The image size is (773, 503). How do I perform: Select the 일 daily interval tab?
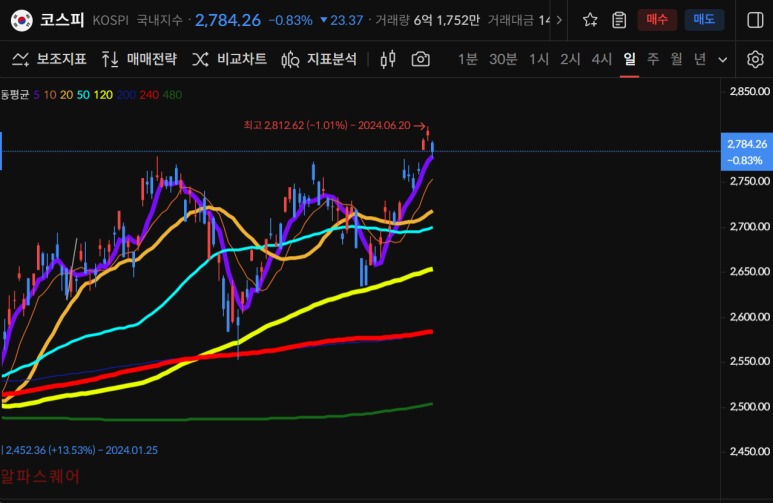[630, 59]
